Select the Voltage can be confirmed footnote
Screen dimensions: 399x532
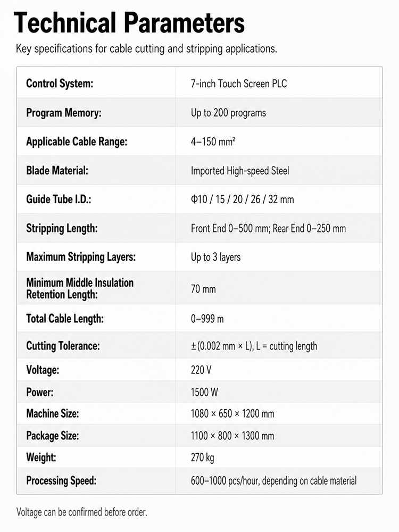[82, 512]
